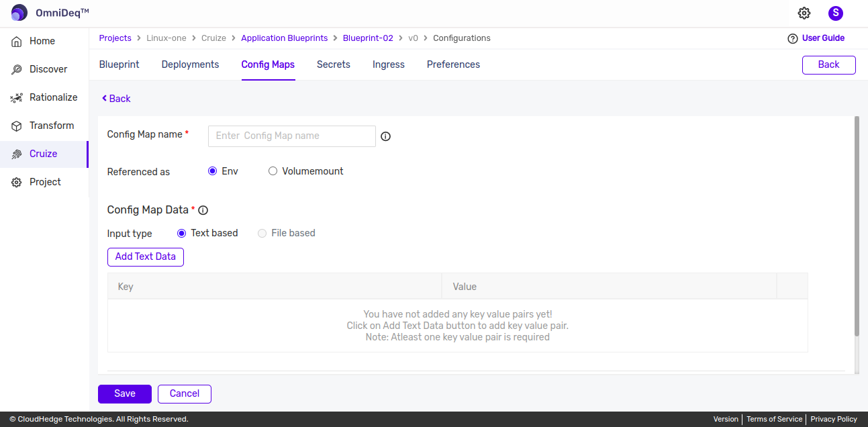Image resolution: width=868 pixels, height=427 pixels.
Task: Click Configurations breadcrumb text
Action: 462,38
